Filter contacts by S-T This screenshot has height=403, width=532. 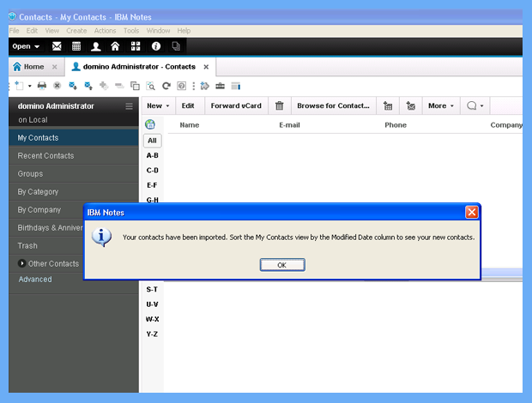pos(152,289)
